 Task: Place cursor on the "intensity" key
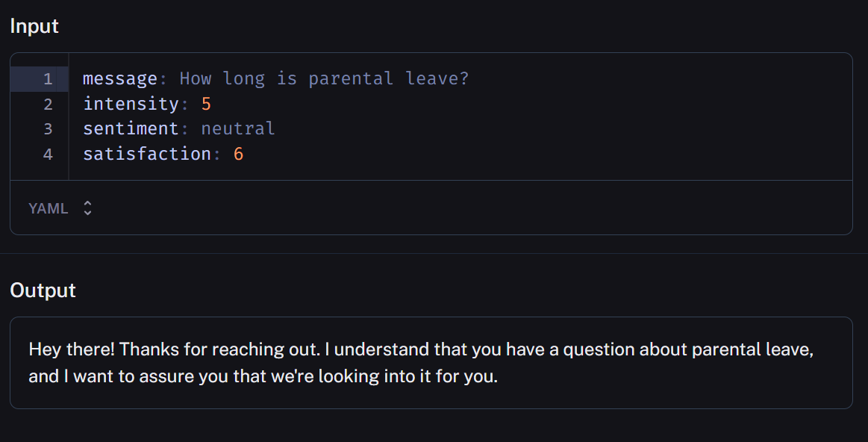point(131,104)
